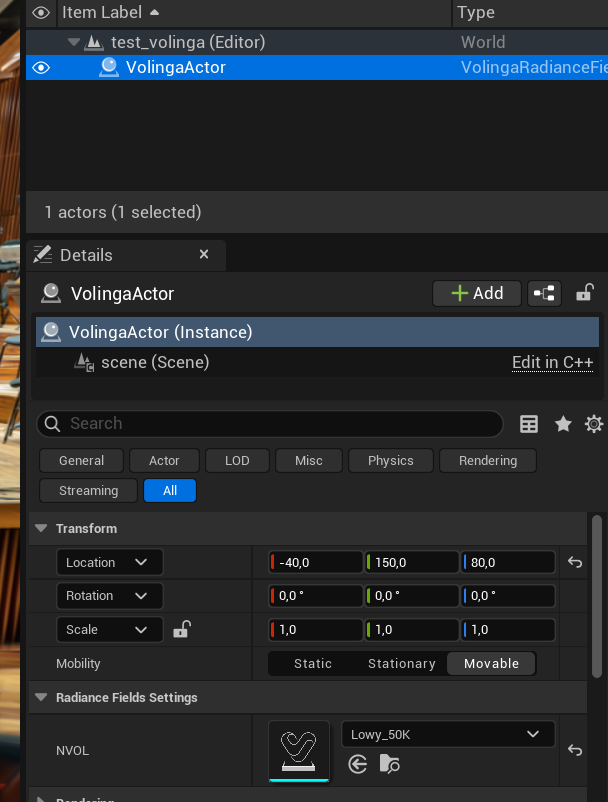The image size is (608, 802).
Task: Open the property matrix table icon
Action: (529, 424)
